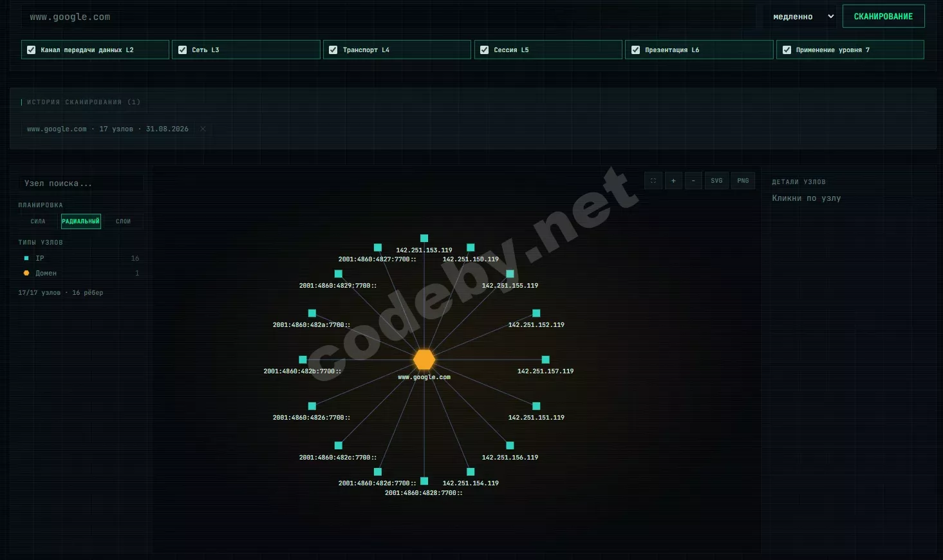The image size is (943, 560).
Task: Pick the 2001:4860:4826:7700:: IPv6 node
Action: [312, 406]
